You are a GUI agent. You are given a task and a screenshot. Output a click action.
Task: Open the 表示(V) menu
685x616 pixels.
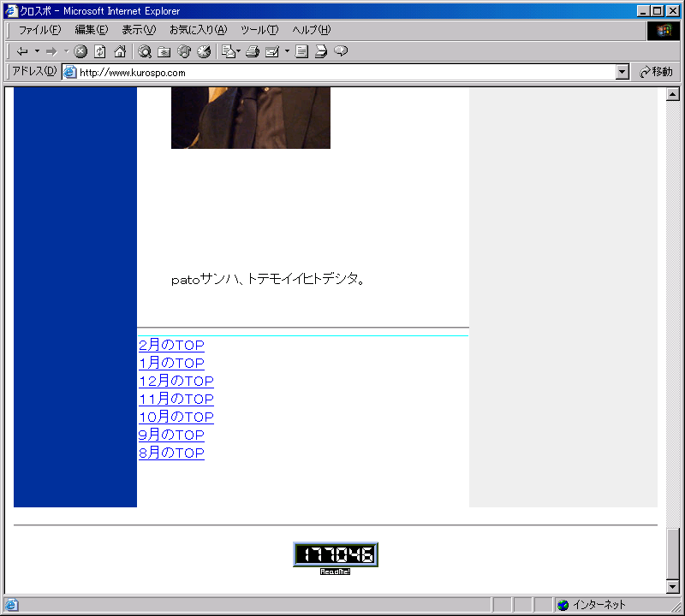(x=139, y=30)
